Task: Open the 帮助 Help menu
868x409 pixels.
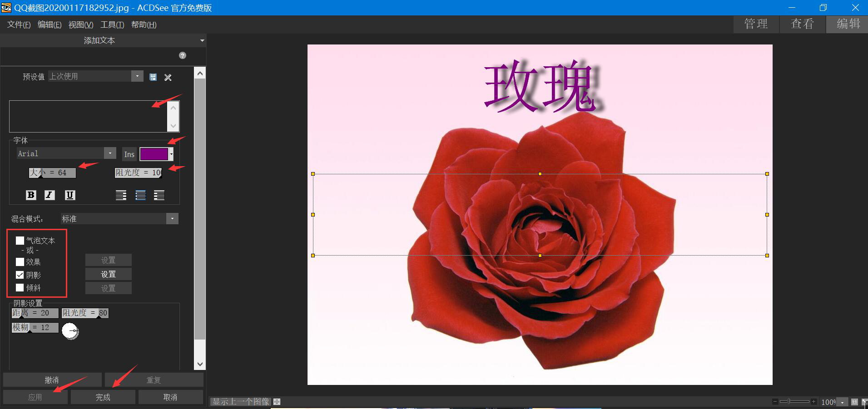Action: [x=144, y=25]
